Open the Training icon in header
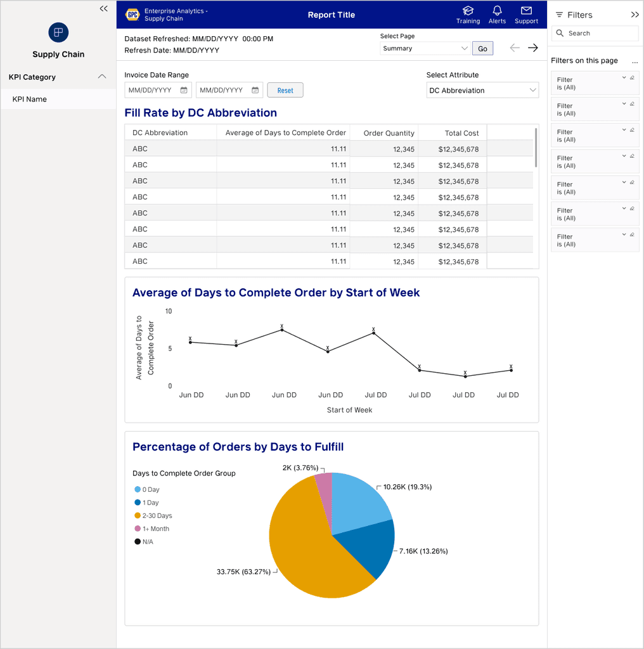The image size is (644, 649). (x=468, y=11)
